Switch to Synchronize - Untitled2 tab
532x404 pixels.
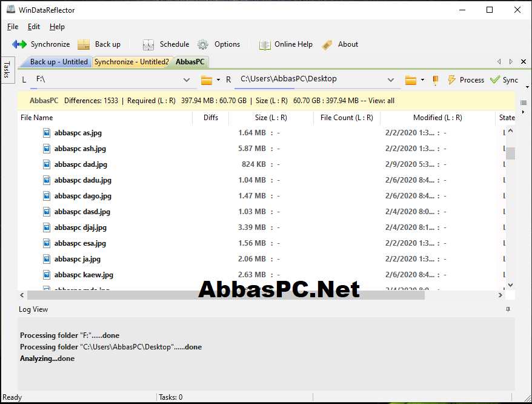click(x=131, y=62)
